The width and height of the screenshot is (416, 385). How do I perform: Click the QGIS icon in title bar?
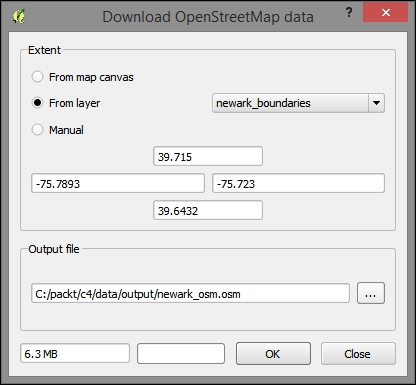pos(19,16)
